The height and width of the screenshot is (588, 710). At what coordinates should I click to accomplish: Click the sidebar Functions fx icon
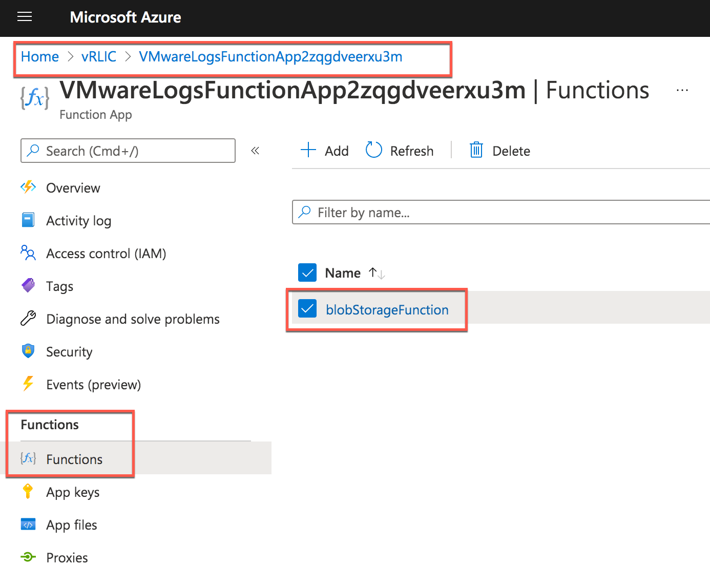pyautogui.click(x=28, y=458)
